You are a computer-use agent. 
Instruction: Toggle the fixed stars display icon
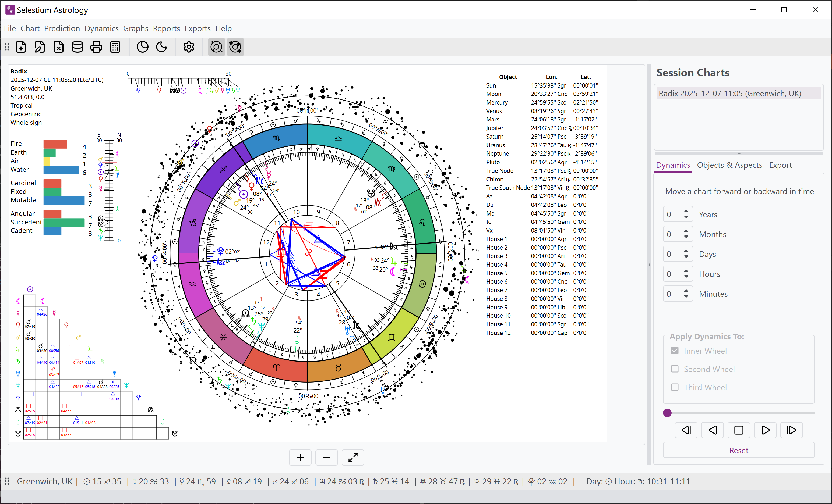click(x=235, y=47)
